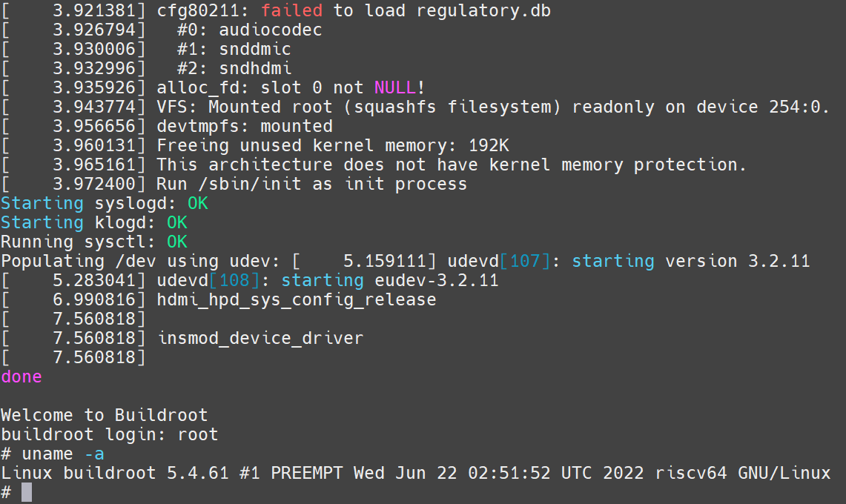
Task: Click "OK" on the klogd line
Action: 176,222
